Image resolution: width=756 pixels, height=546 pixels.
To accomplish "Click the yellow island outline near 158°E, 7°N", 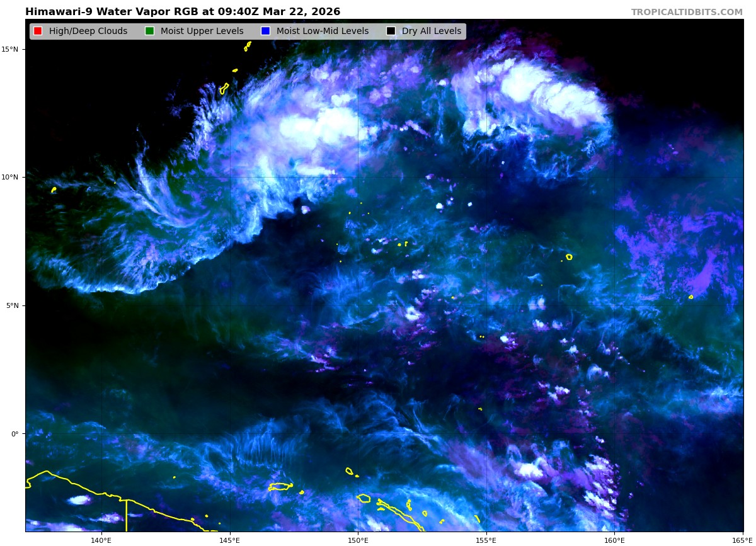I will click(x=569, y=257).
